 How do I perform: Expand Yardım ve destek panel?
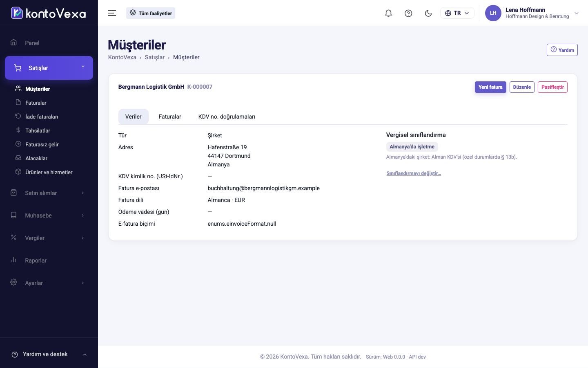point(49,354)
